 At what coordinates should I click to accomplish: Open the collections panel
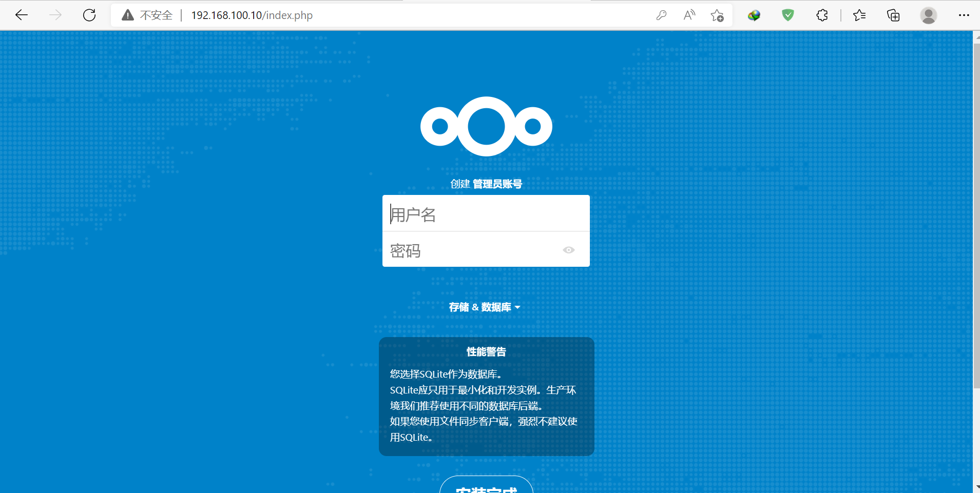point(893,15)
